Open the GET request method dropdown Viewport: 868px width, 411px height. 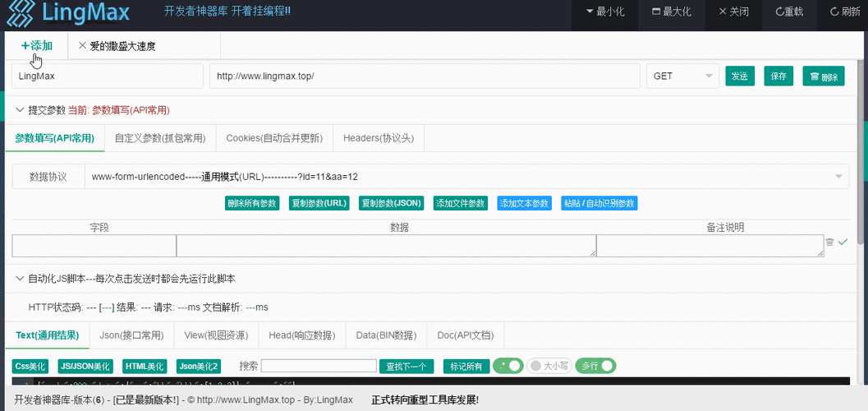(x=682, y=76)
